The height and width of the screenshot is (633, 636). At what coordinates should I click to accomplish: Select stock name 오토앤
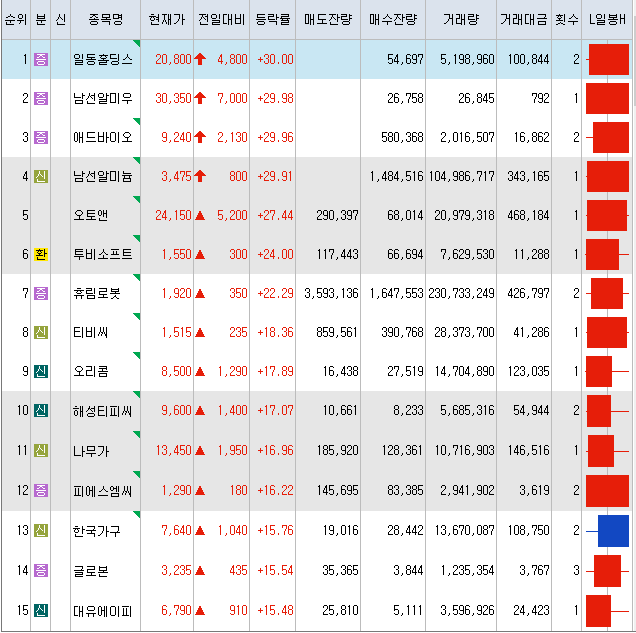tap(90, 215)
